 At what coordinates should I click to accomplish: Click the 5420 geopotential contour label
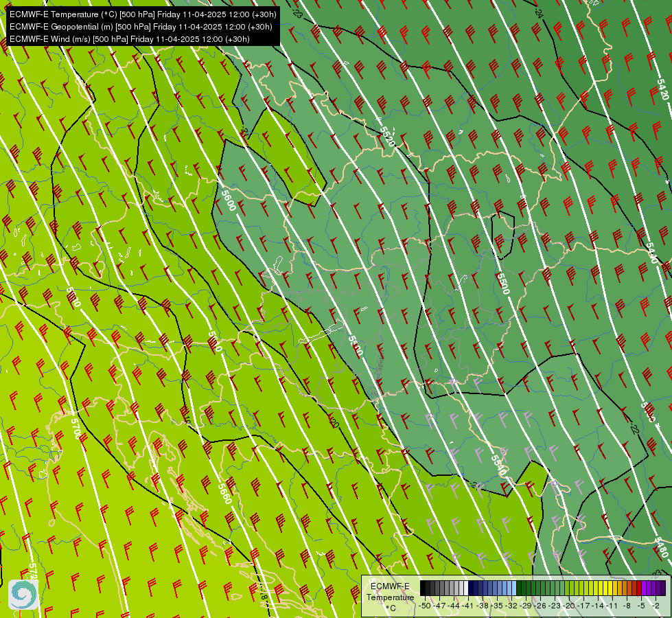[662, 90]
